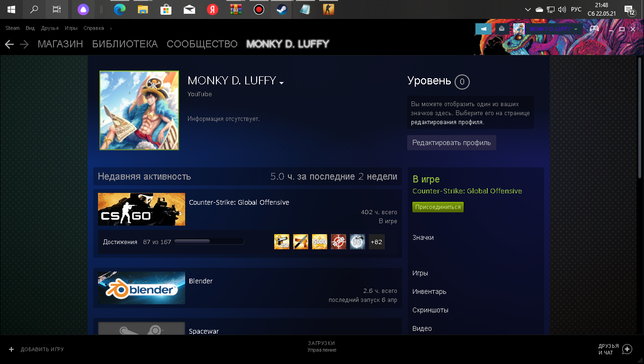Switch to the МАГАЗИН tab
The image size is (644, 364).
[x=60, y=44]
